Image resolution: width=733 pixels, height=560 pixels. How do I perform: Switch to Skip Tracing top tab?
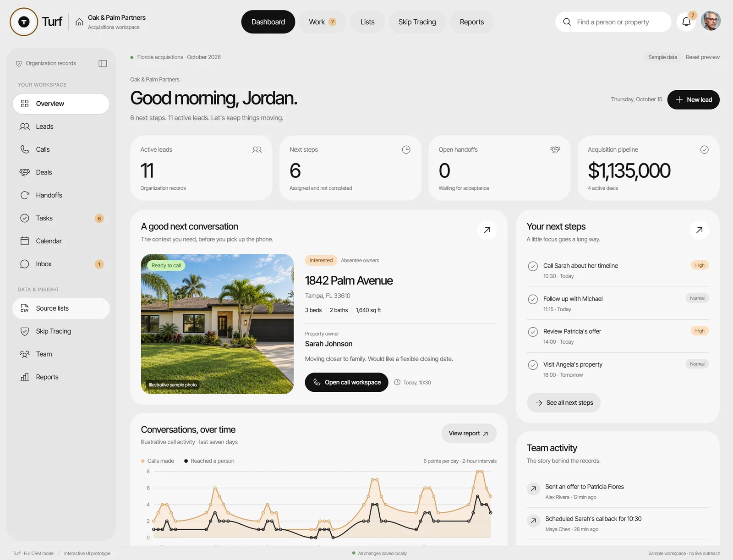click(417, 22)
